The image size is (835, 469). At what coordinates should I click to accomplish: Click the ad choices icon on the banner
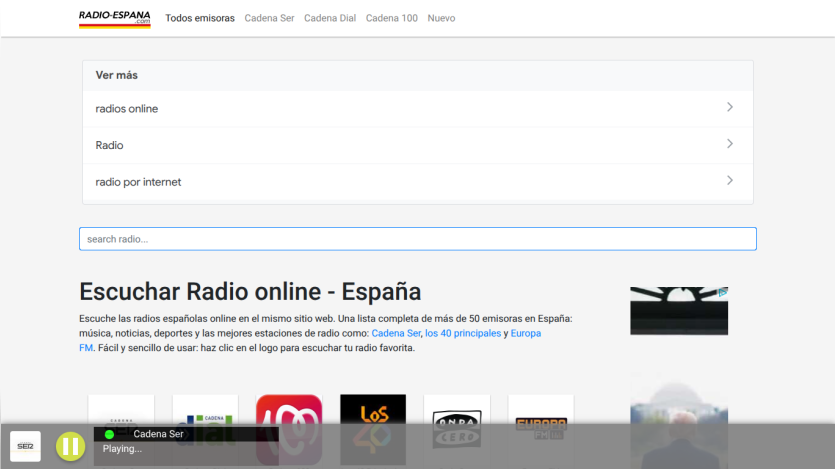click(723, 292)
